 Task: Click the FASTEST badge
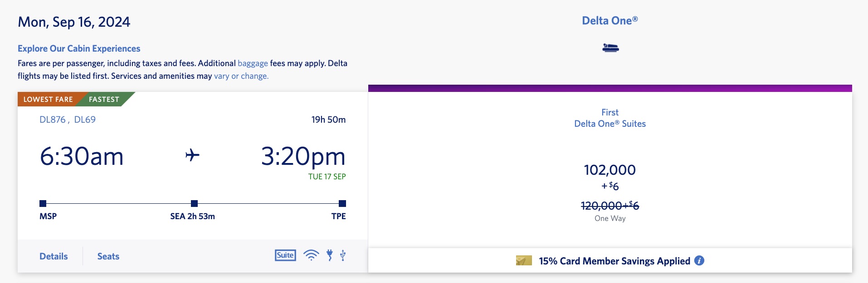coord(103,99)
